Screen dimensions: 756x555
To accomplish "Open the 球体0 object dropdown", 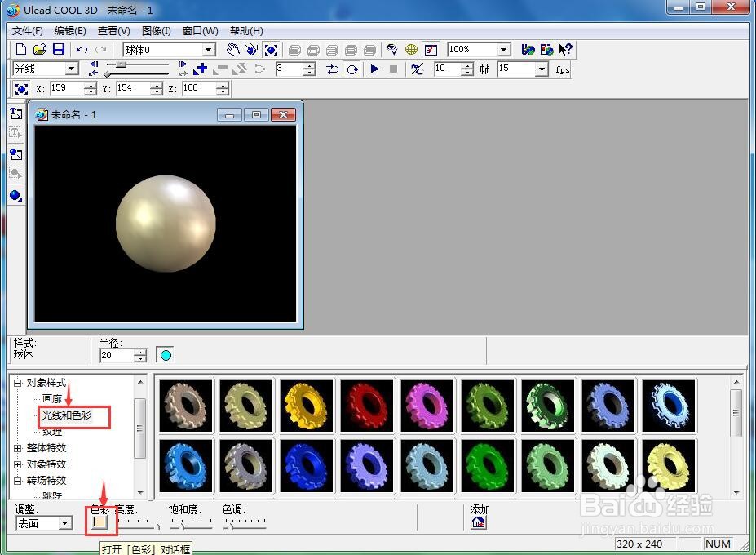I will click(x=208, y=50).
